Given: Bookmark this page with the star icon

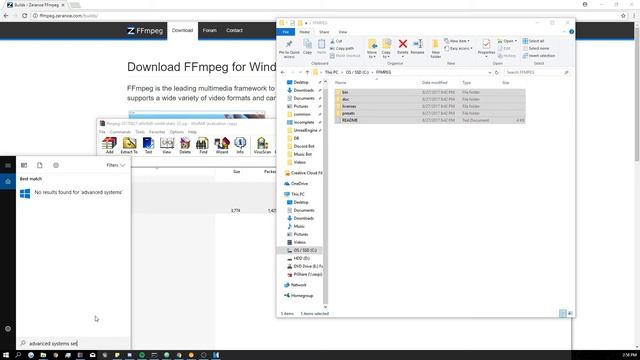Looking at the screenshot, I should tap(623, 16).
